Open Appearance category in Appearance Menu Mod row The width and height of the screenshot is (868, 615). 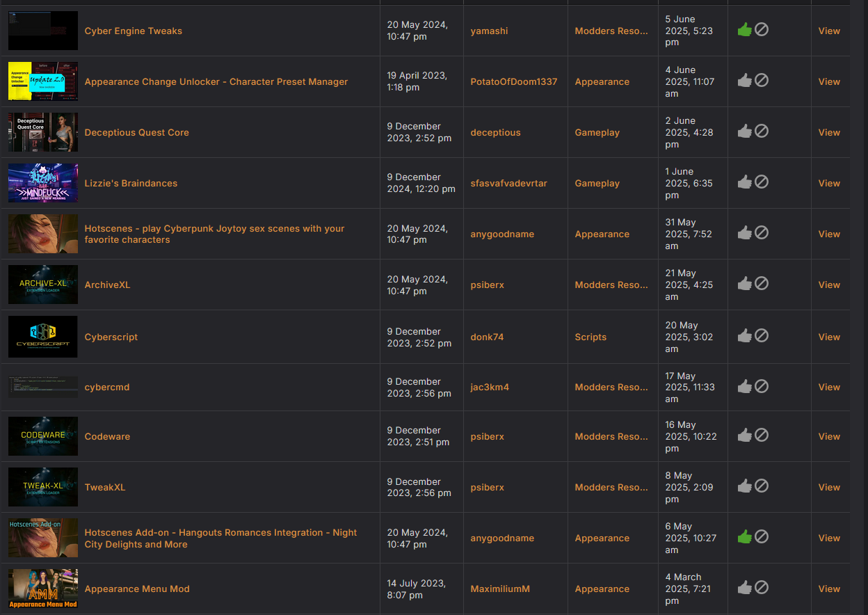coord(602,589)
